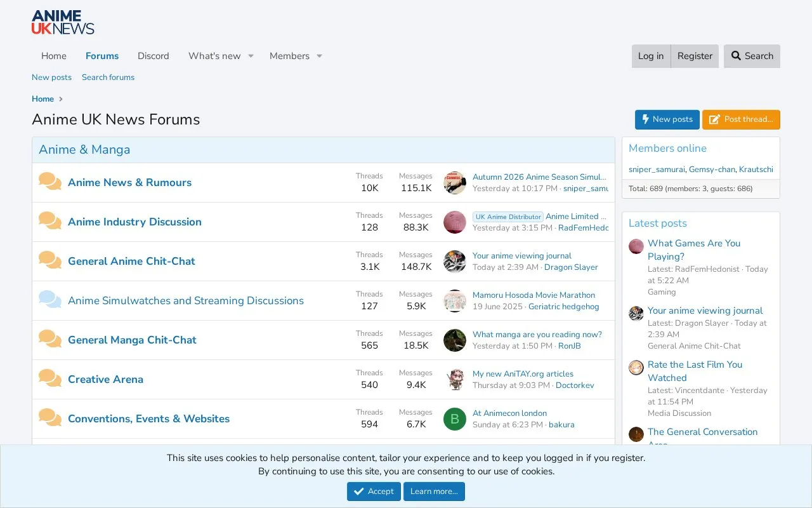Screen dimensions: 812x508
Task: Expand the Members dropdown arrow
Action: (319, 56)
